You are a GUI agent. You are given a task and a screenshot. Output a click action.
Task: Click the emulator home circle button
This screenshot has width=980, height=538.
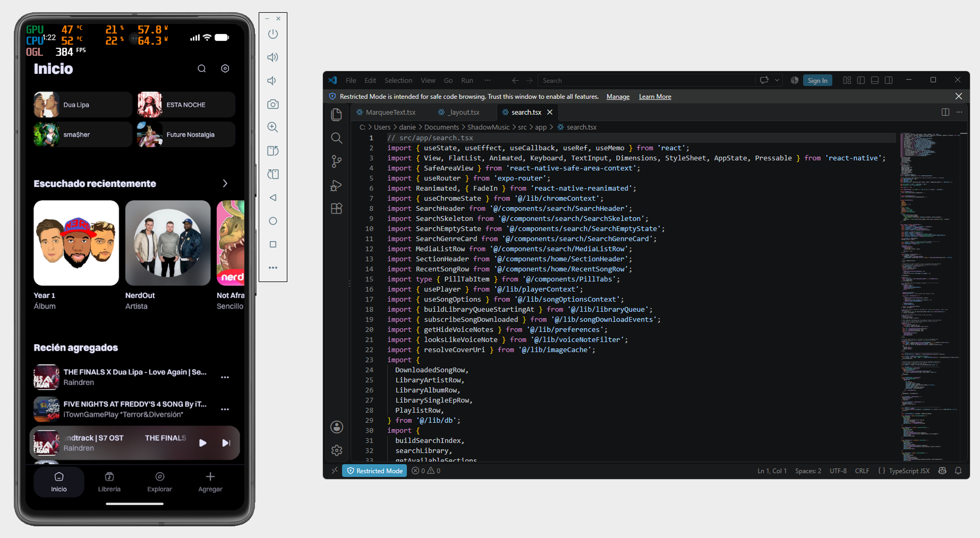[273, 221]
